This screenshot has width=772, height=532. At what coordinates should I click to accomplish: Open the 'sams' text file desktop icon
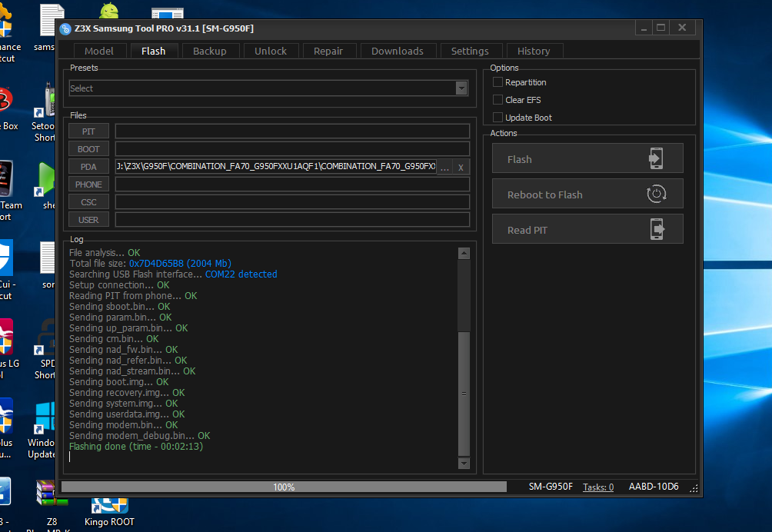coord(48,28)
